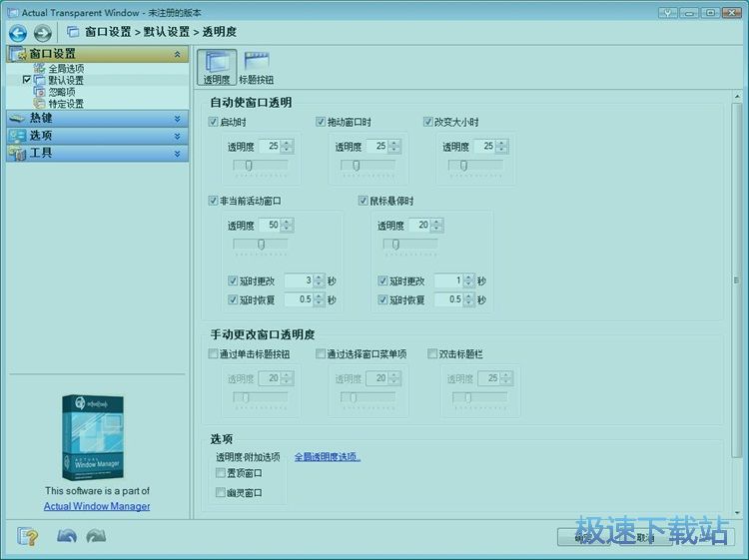Switch to the 标题按钮 tab icon
Viewport: 749px width, 560px height.
257,67
